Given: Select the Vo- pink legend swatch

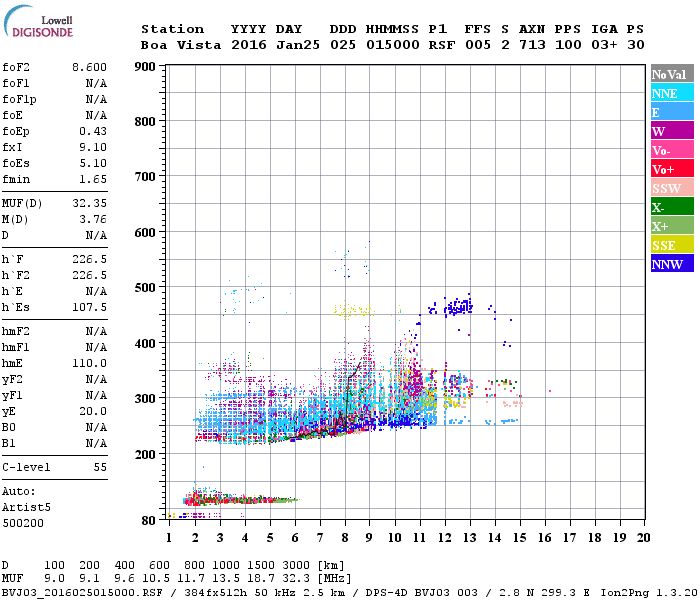Looking at the screenshot, I should coord(672,150).
